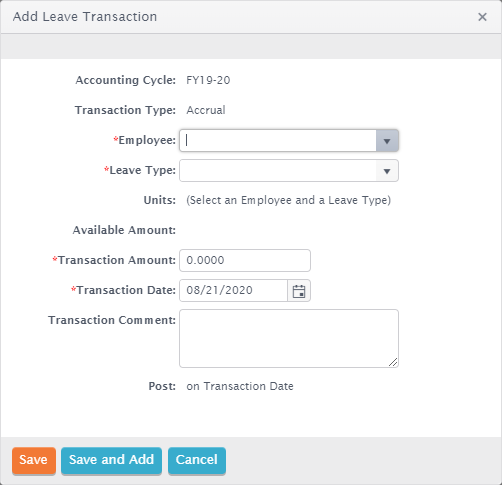Click the Available Amount label
This screenshot has height=485, width=502.
(x=124, y=230)
